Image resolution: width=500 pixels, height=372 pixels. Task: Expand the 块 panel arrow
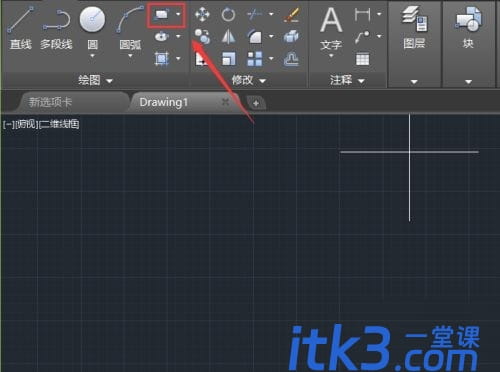coord(468,82)
